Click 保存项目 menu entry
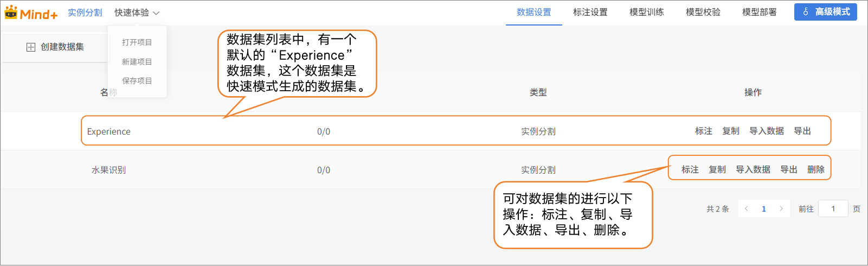Screen dimensions: 868x266 tap(137, 81)
